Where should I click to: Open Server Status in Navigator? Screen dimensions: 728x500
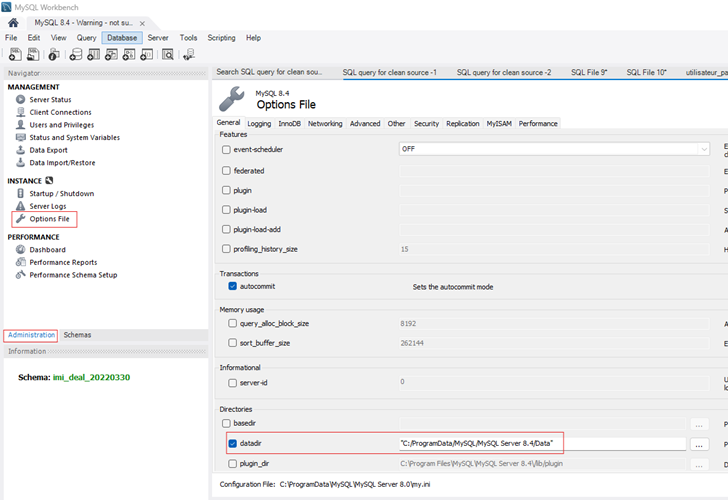(49, 99)
